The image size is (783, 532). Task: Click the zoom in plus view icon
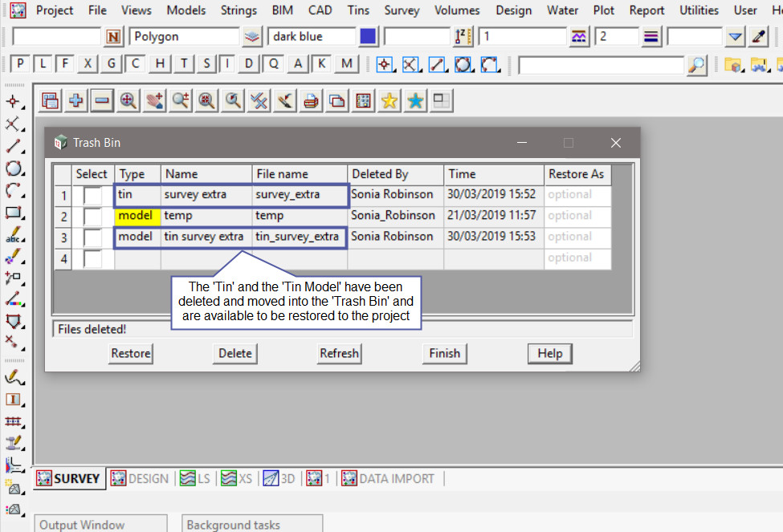76,100
